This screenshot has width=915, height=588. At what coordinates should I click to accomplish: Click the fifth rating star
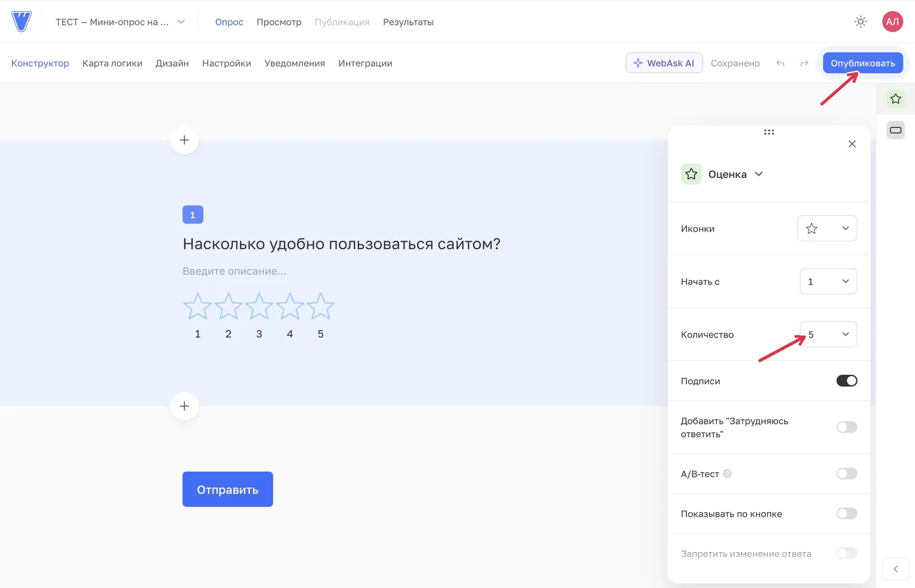point(320,306)
